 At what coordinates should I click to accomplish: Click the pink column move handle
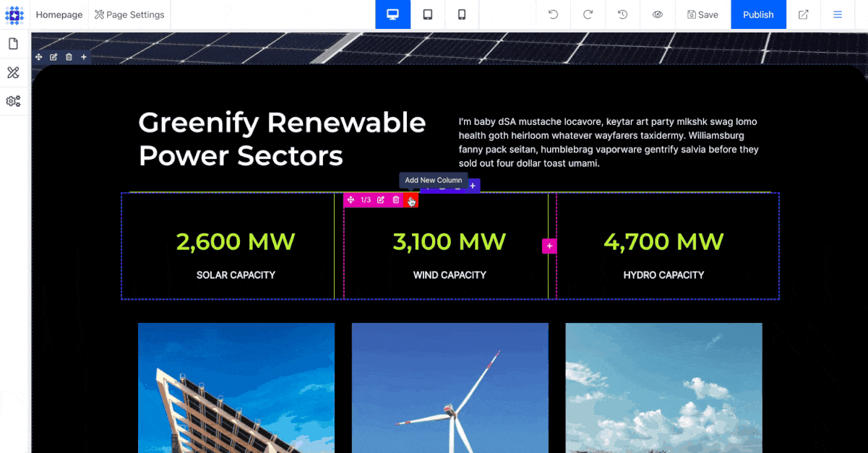click(x=351, y=200)
